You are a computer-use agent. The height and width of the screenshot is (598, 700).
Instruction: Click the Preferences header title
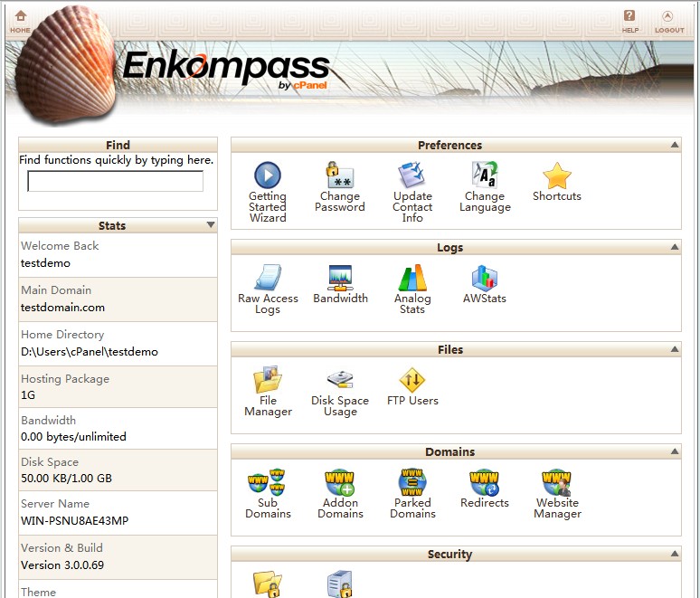(450, 145)
